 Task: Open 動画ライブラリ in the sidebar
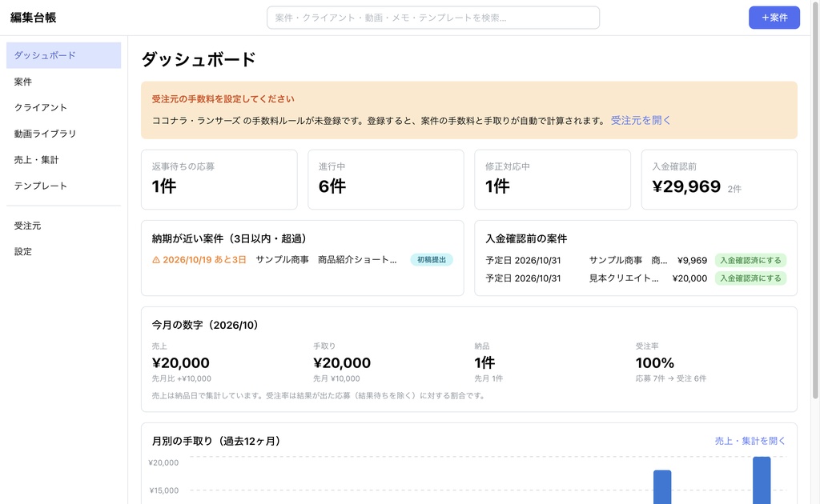click(63, 134)
